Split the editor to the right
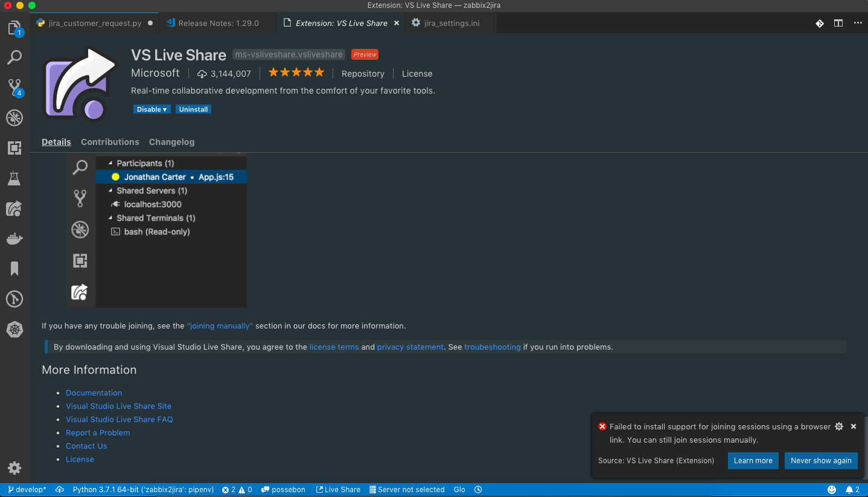Image resolution: width=868 pixels, height=497 pixels. 838,23
